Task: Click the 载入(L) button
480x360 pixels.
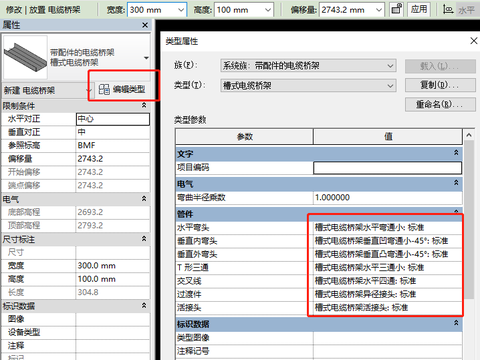Action: (x=440, y=66)
